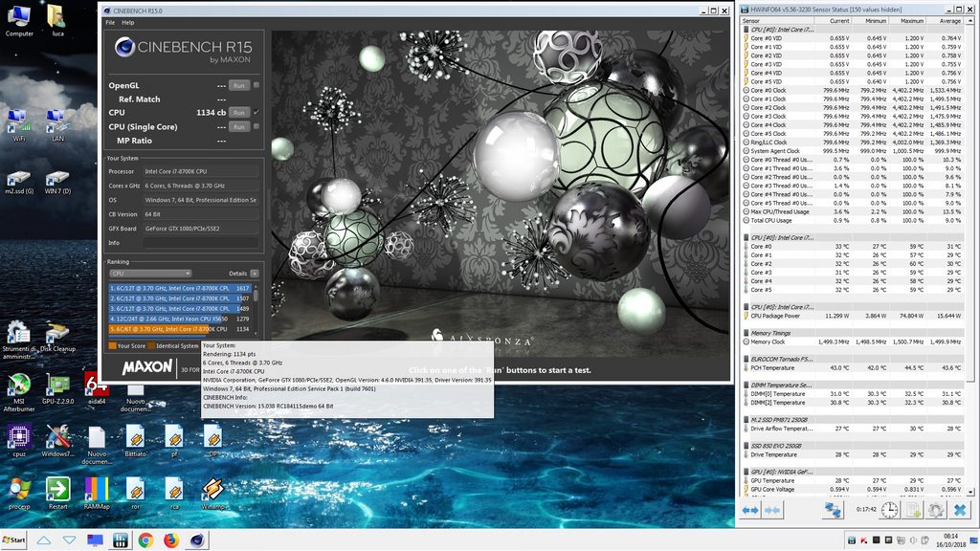This screenshot has height=551, width=980.
Task: Select the aida64 desktop icon
Action: click(x=97, y=389)
